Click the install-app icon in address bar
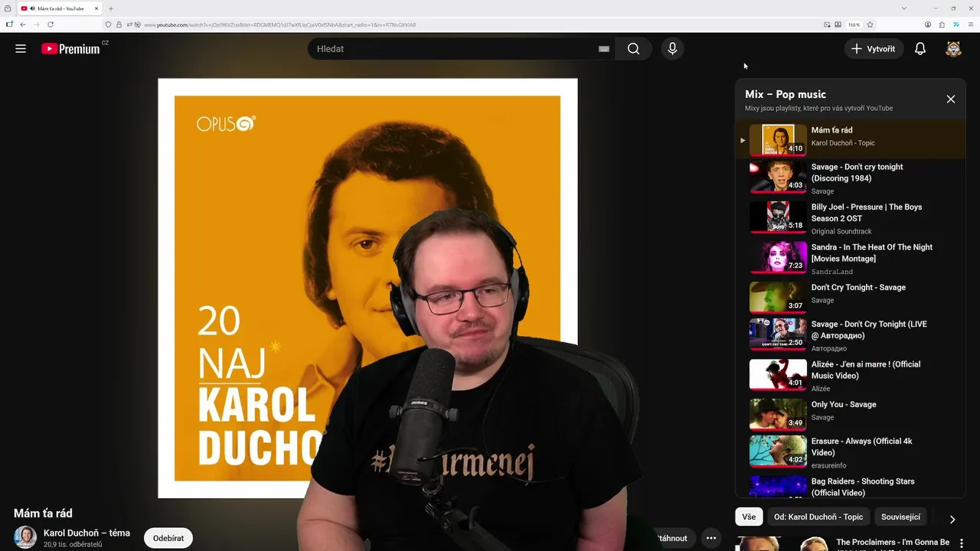 point(838,24)
